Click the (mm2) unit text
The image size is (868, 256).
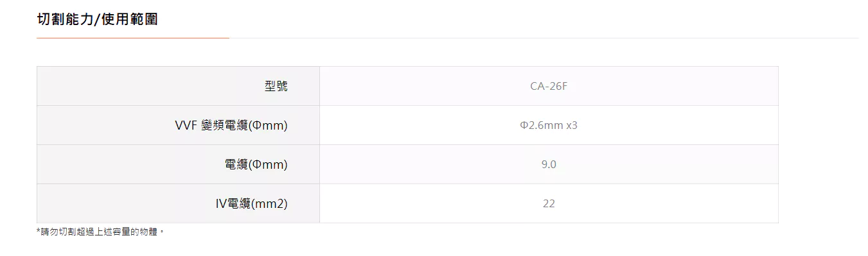269,204
